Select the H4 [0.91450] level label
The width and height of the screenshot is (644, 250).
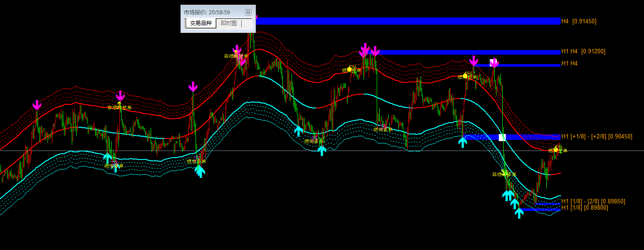coord(579,21)
